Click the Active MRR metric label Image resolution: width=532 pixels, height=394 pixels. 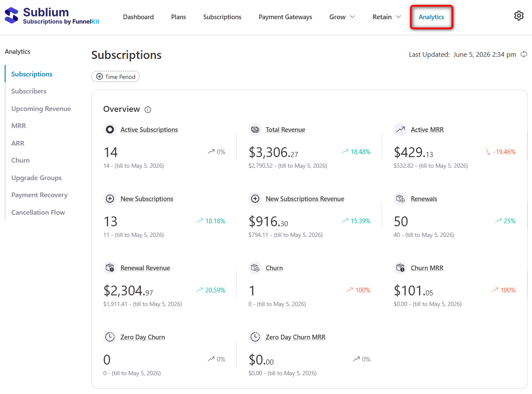pyautogui.click(x=427, y=130)
